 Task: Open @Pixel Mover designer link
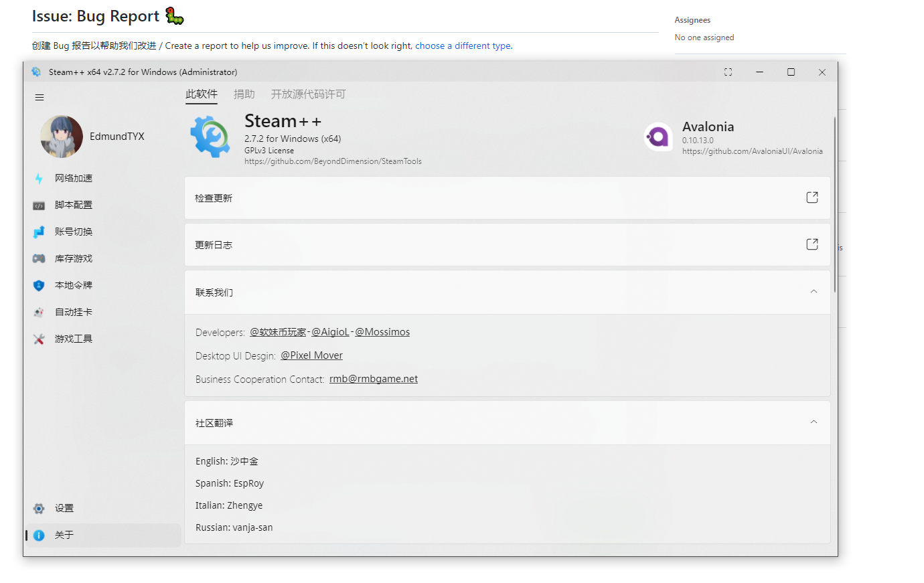tap(312, 355)
